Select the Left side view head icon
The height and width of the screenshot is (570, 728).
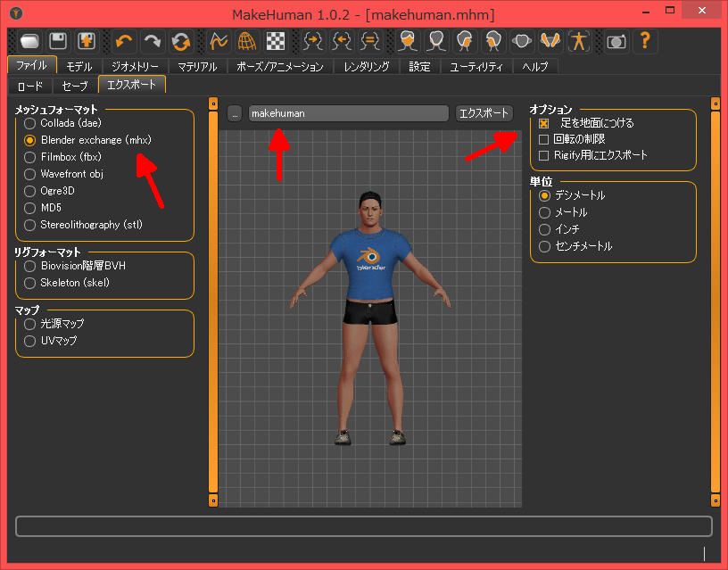464,41
